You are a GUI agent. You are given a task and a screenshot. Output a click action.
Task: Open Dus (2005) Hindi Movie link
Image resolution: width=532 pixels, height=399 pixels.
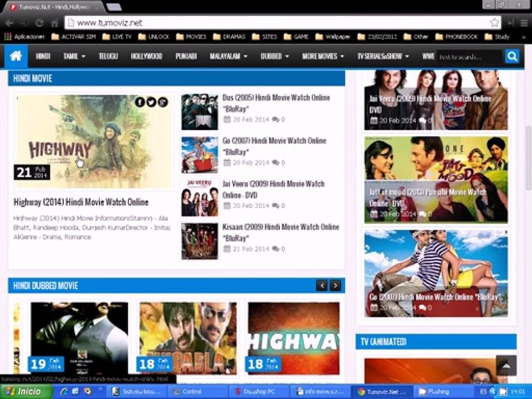tap(276, 103)
